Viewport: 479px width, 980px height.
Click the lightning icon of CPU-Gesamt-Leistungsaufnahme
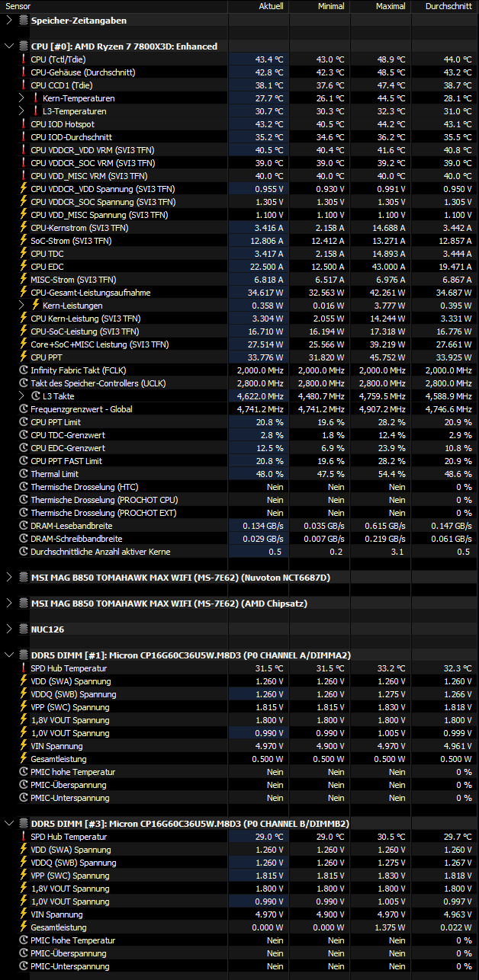tap(23, 293)
